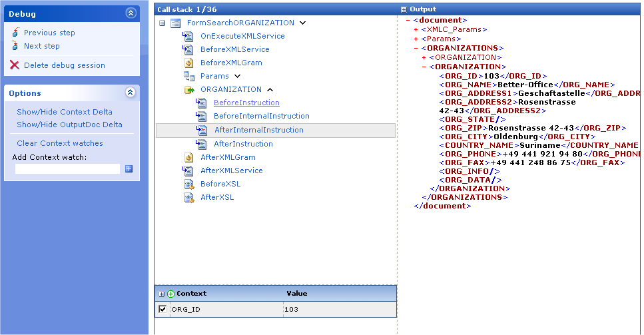Click the Next step icon

coord(15,46)
